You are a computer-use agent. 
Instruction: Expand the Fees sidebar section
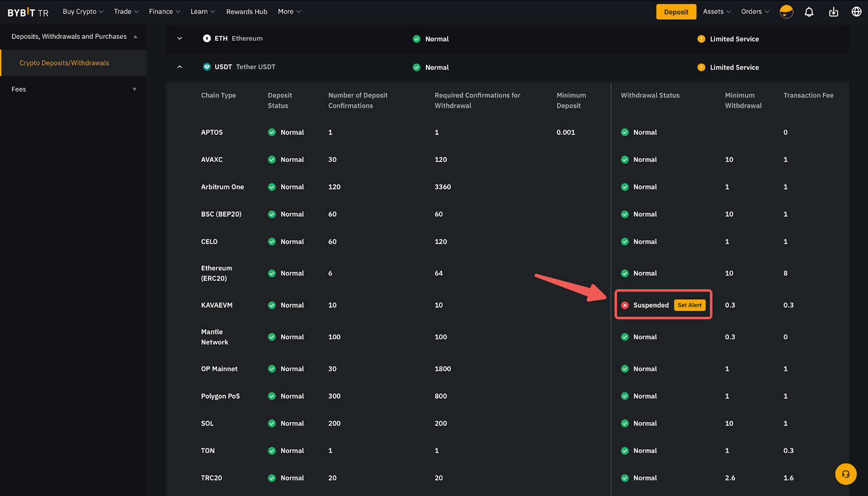tap(135, 89)
